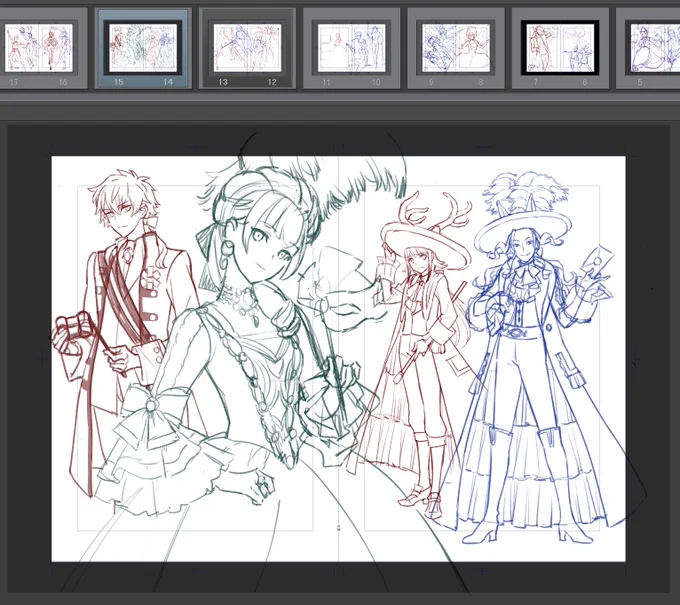680x605 pixels.
Task: Open page spread thumbnail 11-10
Action: [351, 48]
